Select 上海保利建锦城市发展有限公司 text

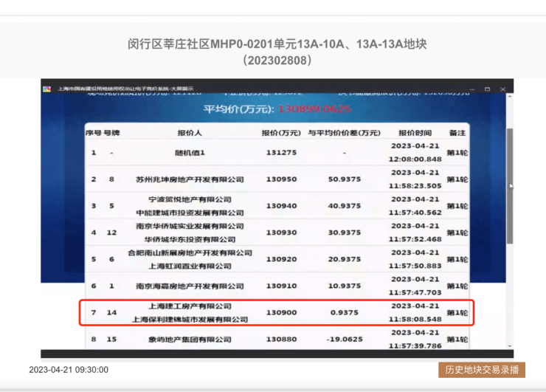point(190,319)
